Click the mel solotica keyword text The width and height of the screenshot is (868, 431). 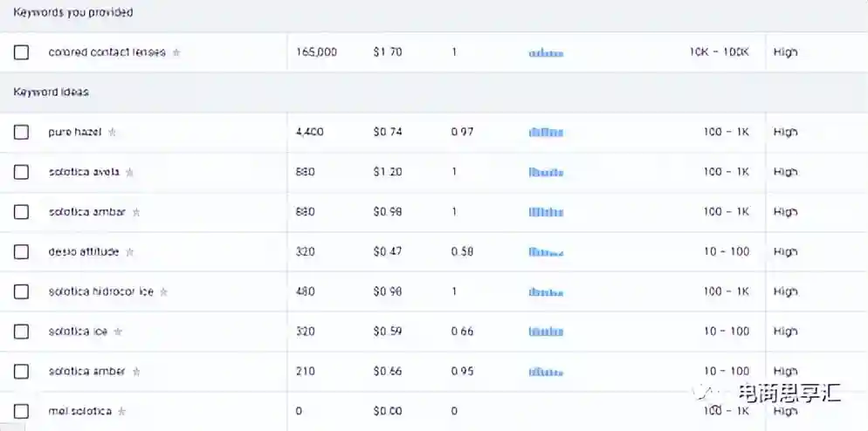coord(80,411)
